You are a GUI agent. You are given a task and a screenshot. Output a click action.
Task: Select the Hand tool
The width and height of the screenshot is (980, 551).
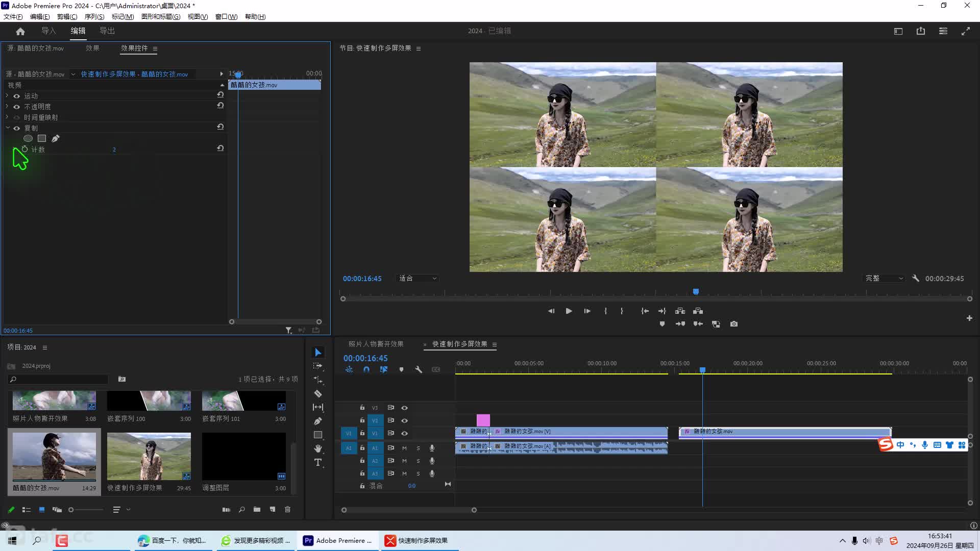coord(318,448)
